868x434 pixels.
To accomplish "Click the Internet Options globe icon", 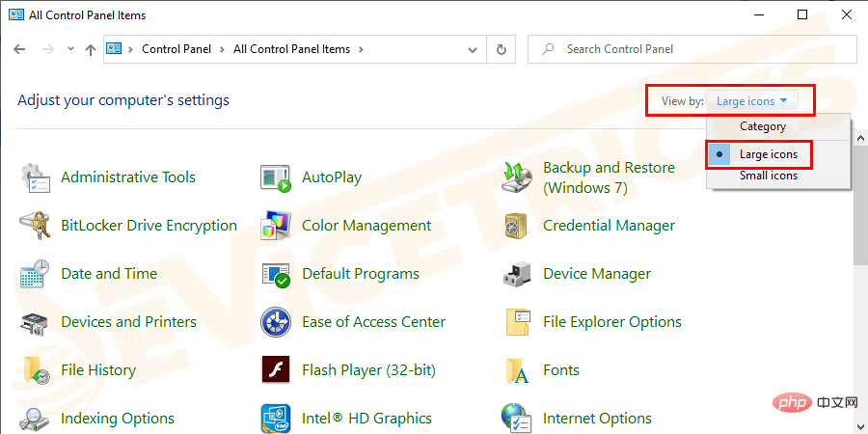I will click(x=517, y=419).
